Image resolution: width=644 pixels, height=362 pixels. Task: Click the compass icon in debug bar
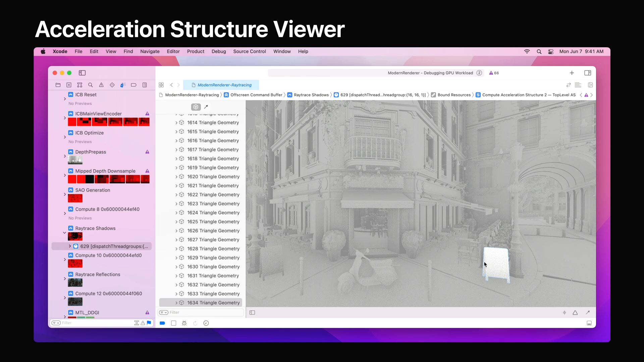click(206, 323)
